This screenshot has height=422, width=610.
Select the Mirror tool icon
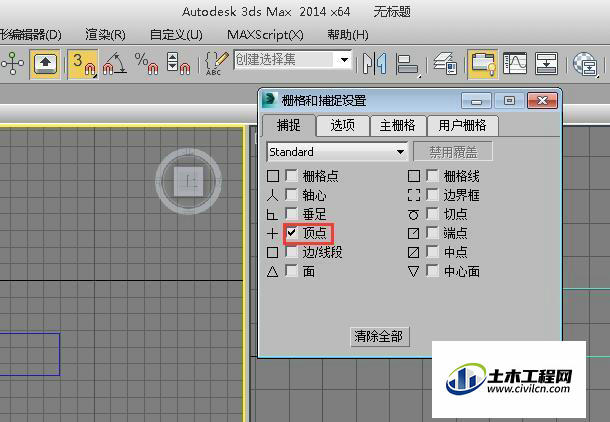coord(374,64)
